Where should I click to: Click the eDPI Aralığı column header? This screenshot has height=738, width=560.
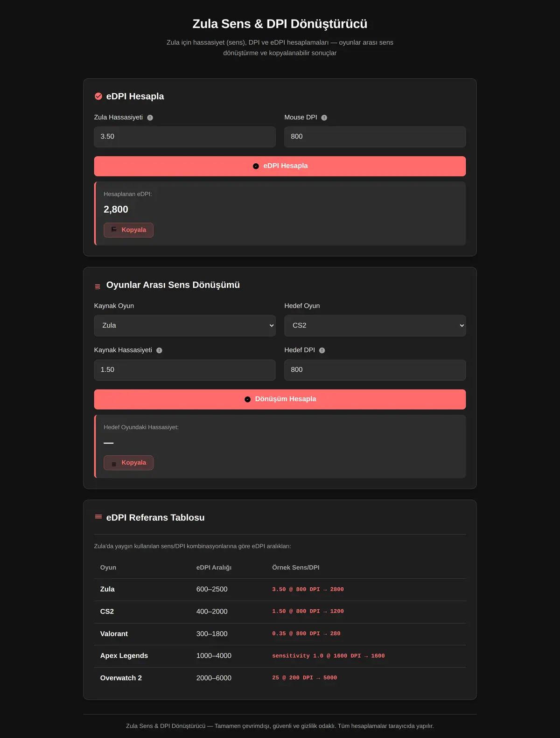click(214, 568)
